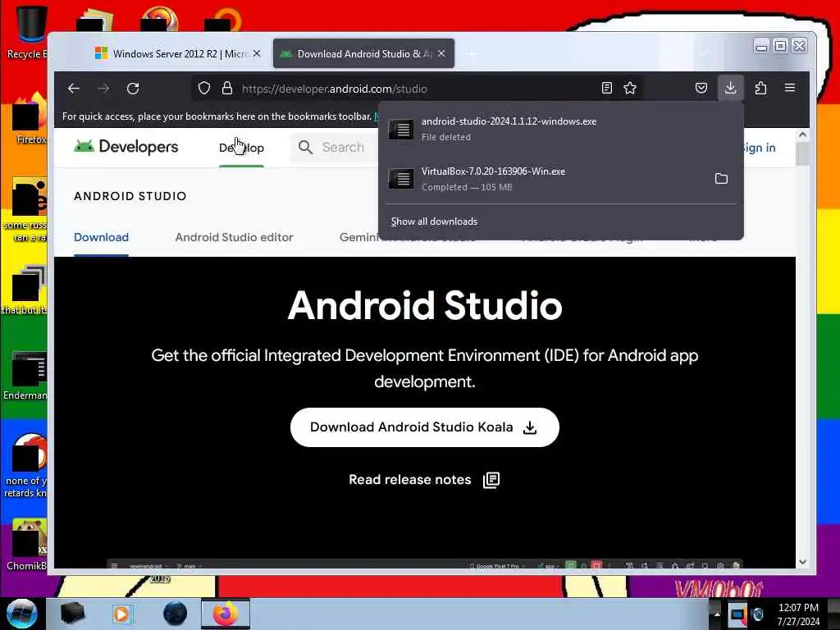Click the Sign in link
The image size is (840, 630).
[758, 148]
